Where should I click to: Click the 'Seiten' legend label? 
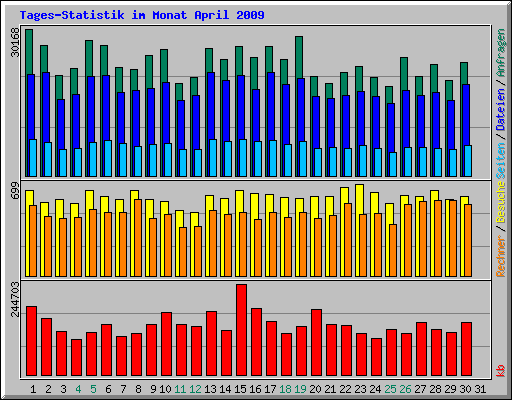[501, 160]
